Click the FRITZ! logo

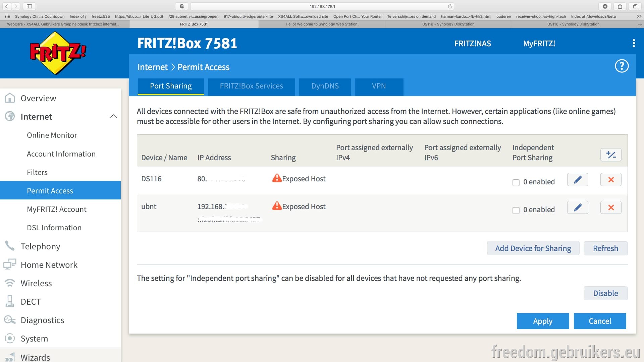(58, 53)
